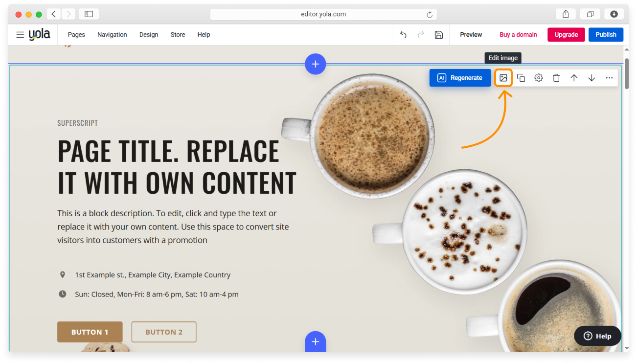Screen dimensions: 637x364
Task: Duplicate the block with the copy icon
Action: tap(521, 78)
